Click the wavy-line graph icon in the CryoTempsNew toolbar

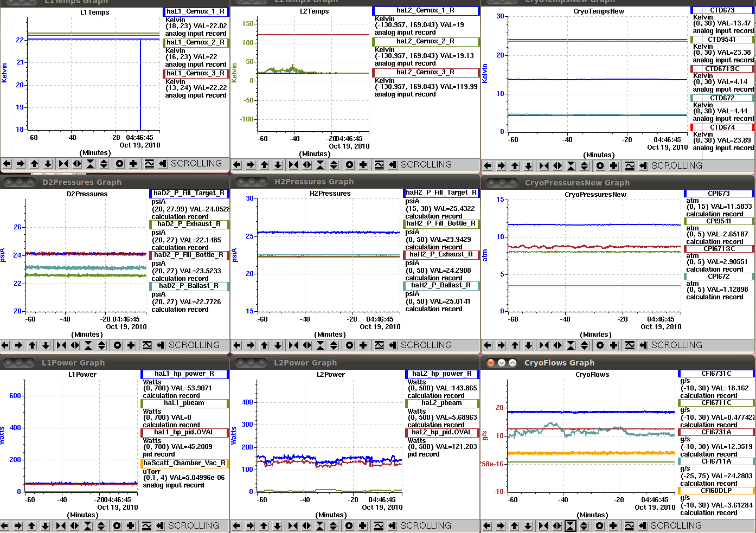[x=630, y=166]
